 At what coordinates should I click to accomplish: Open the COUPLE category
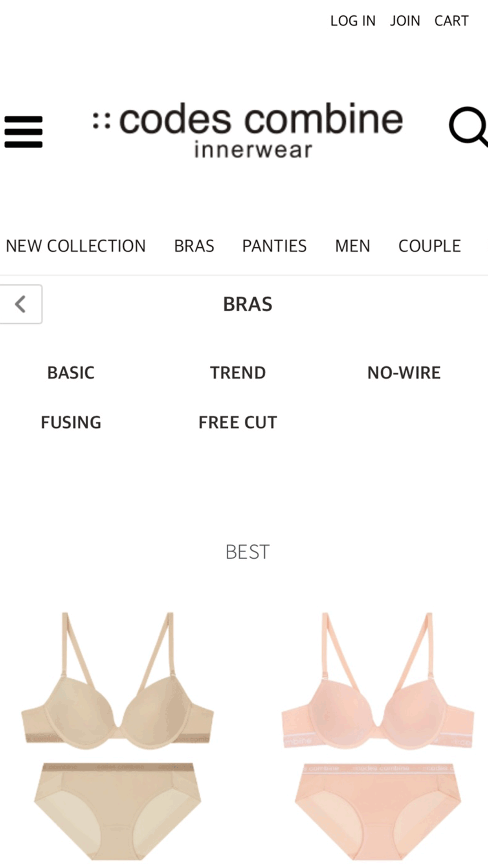coord(429,246)
